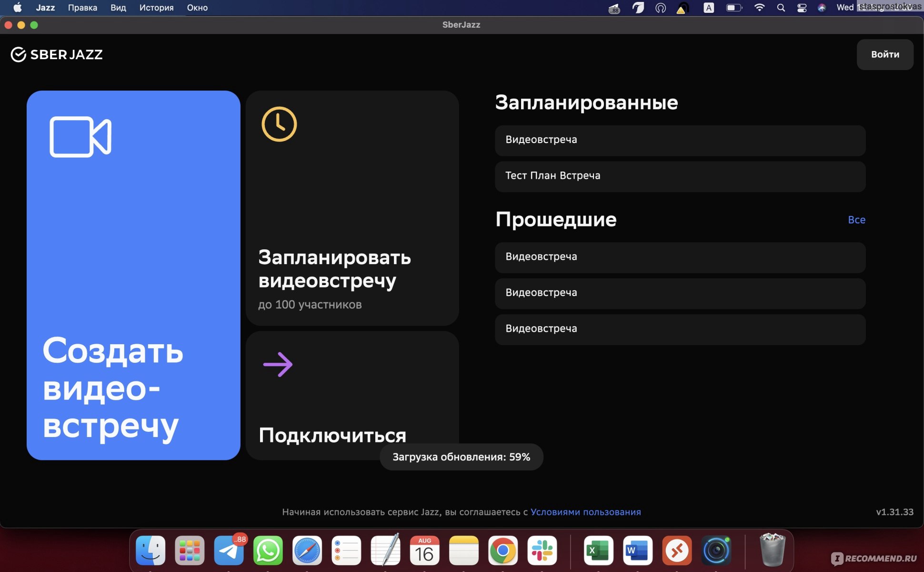This screenshot has height=572, width=924.
Task: Click the menu bar icon with yellow warning
Action: (x=683, y=8)
